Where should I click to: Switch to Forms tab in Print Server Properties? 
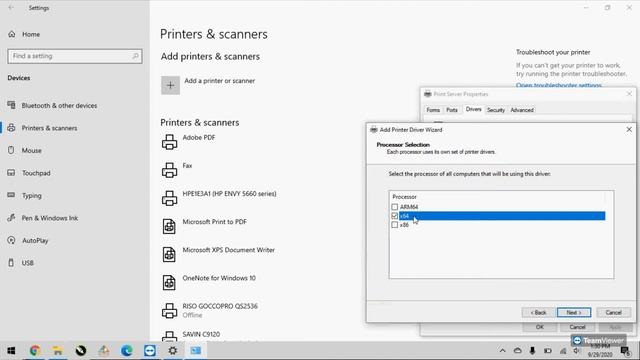(433, 110)
